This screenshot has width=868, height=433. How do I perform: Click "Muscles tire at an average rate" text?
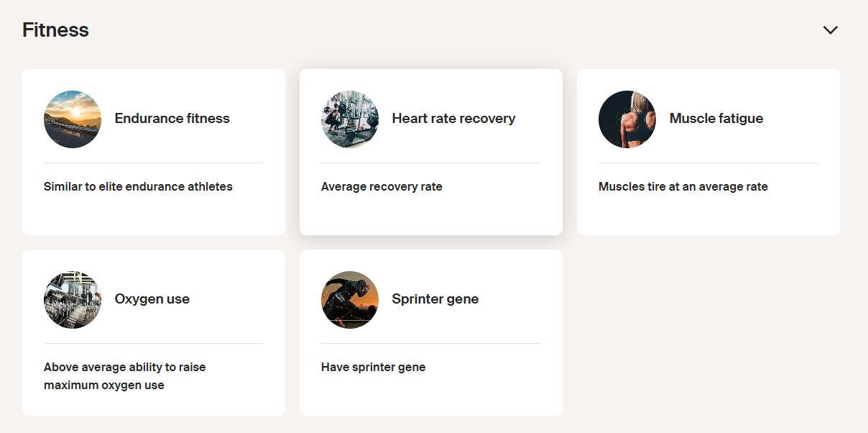683,187
